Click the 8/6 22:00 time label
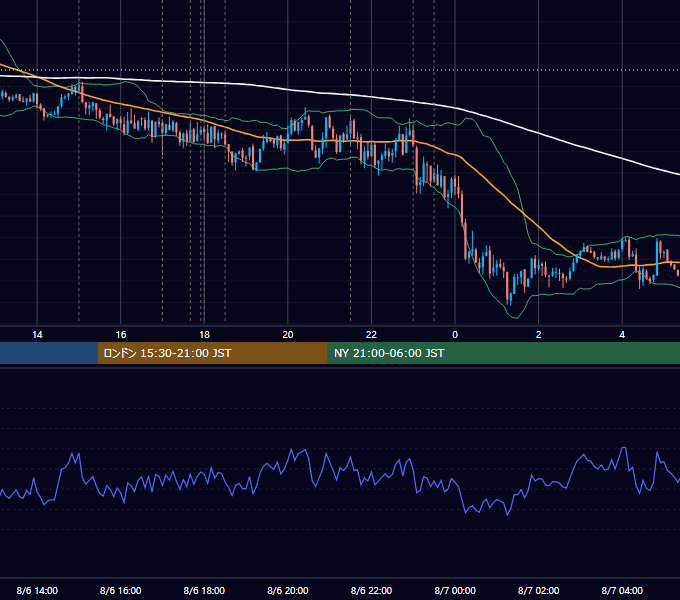 tap(371, 590)
